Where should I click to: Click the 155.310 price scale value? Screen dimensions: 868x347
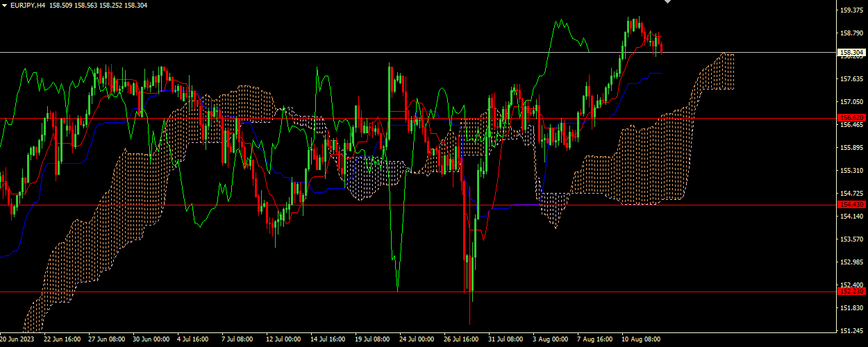pyautogui.click(x=852, y=170)
